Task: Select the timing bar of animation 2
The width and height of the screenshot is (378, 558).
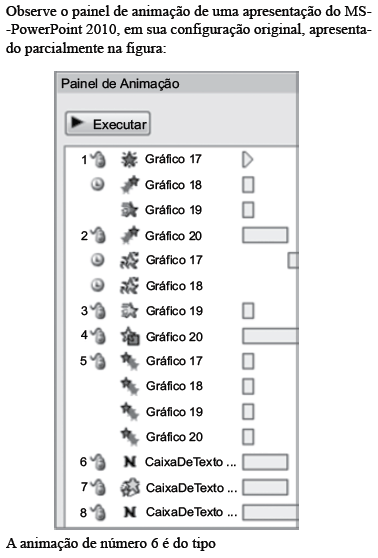Action: coord(265,236)
